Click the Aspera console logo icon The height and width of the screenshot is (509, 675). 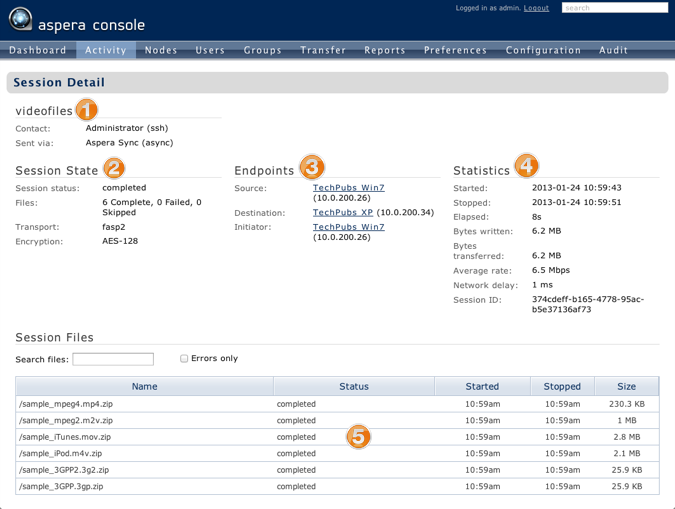coord(20,19)
